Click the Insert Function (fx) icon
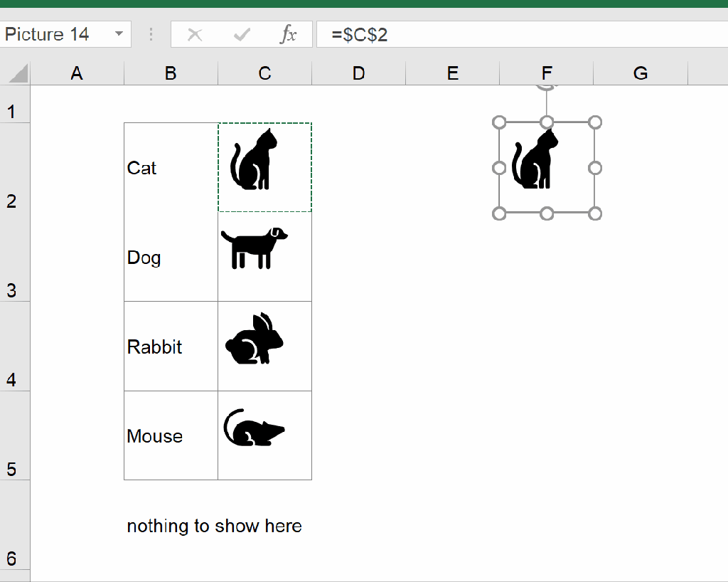The image size is (728, 582). (x=290, y=33)
